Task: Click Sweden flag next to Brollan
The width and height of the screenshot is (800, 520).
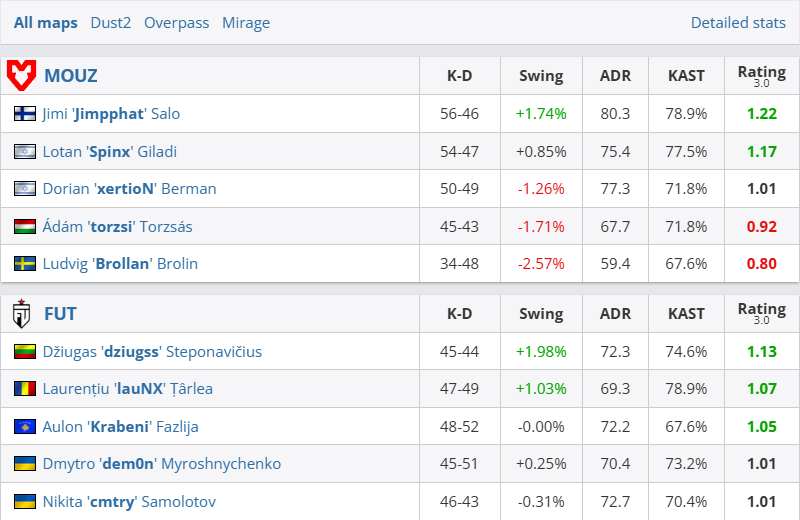Action: coord(25,264)
